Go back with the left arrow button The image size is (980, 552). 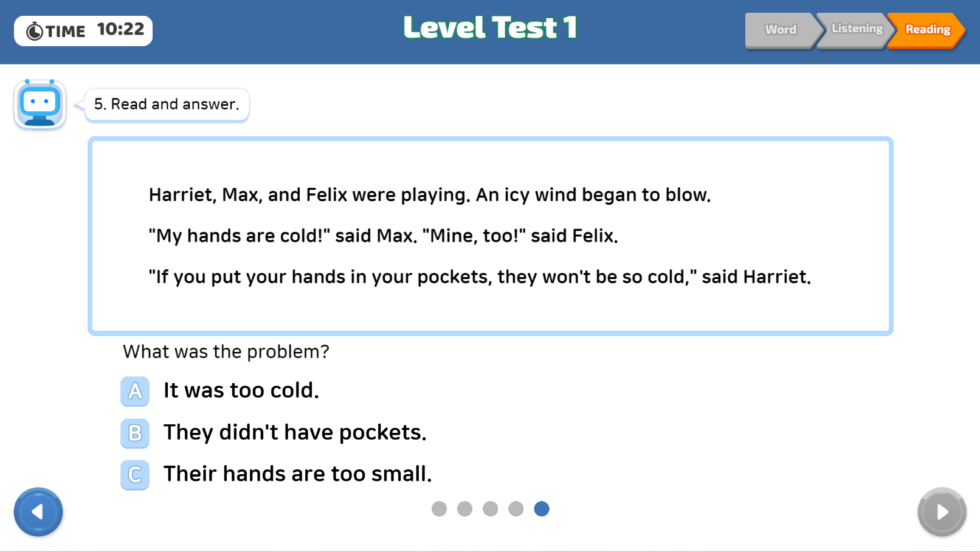pyautogui.click(x=38, y=512)
